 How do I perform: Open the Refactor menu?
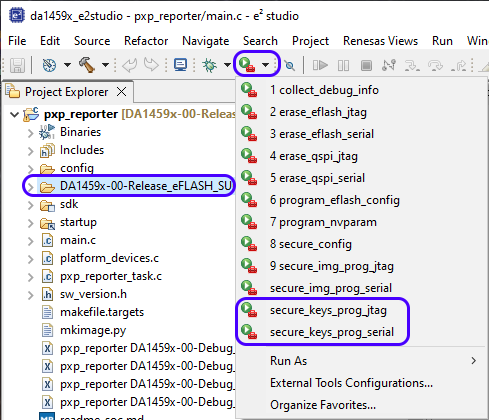(x=146, y=41)
